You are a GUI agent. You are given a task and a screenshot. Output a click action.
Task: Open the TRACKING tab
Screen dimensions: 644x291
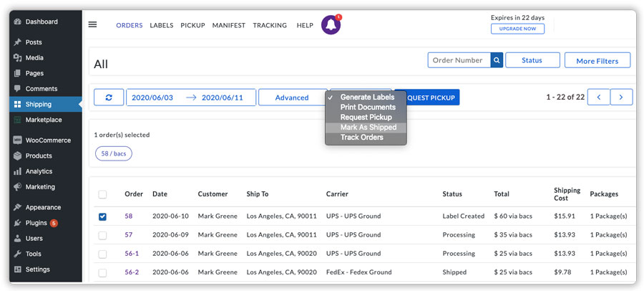tap(270, 25)
